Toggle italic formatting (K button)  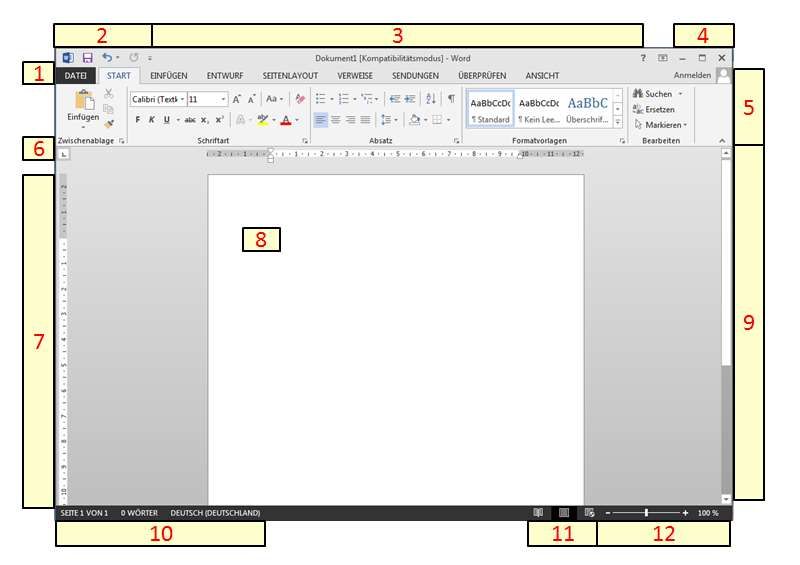(152, 120)
